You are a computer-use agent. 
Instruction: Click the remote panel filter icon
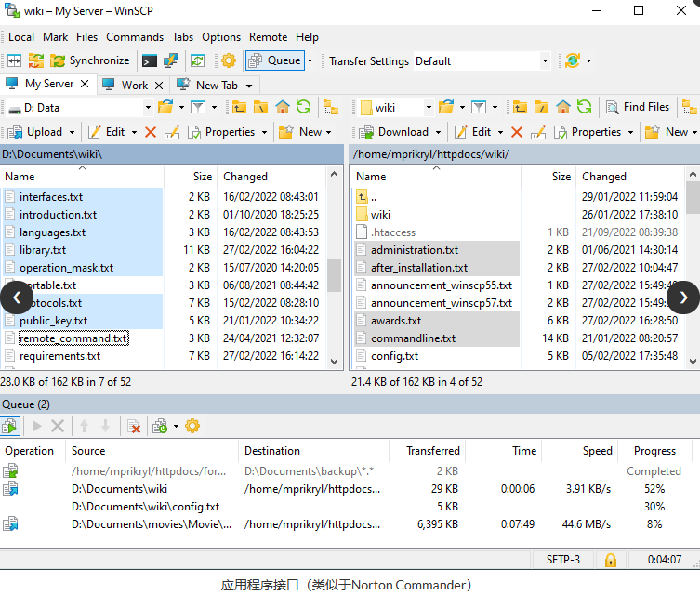[x=479, y=108]
